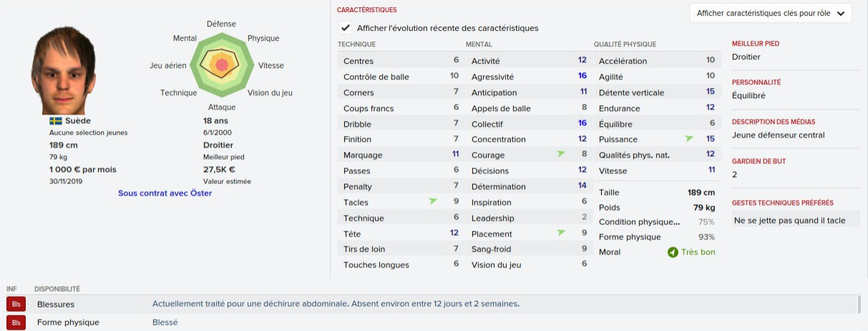The image size is (868, 331).
Task: Select the Détente verticale attribute row
Action: coord(656,92)
